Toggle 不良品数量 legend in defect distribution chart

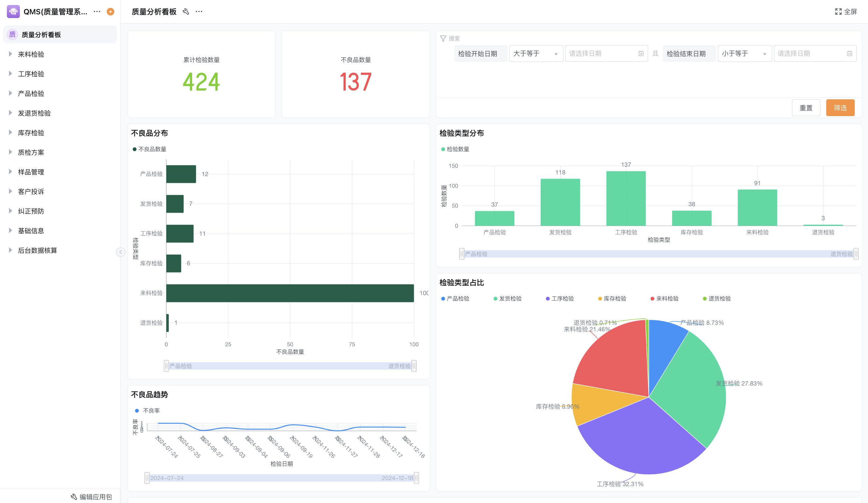[x=149, y=149]
